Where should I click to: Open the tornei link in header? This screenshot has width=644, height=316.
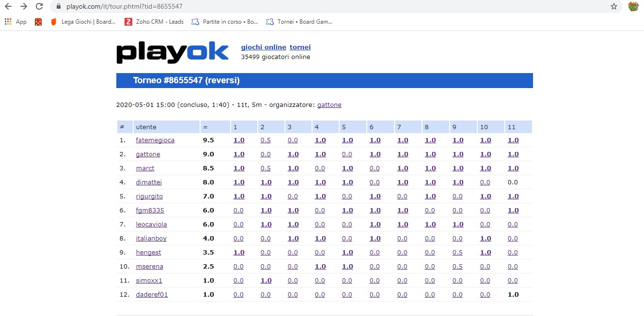[300, 47]
